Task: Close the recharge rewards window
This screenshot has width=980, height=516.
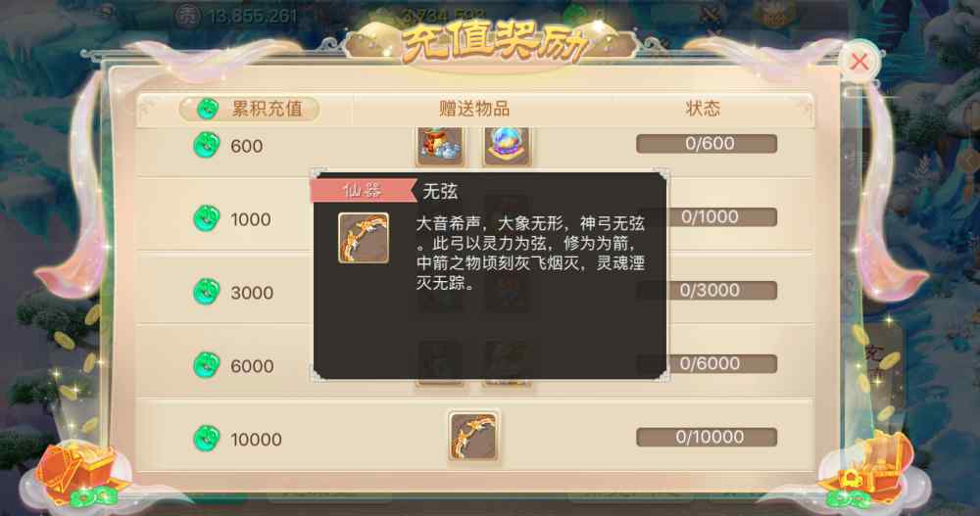Action: coord(860,62)
